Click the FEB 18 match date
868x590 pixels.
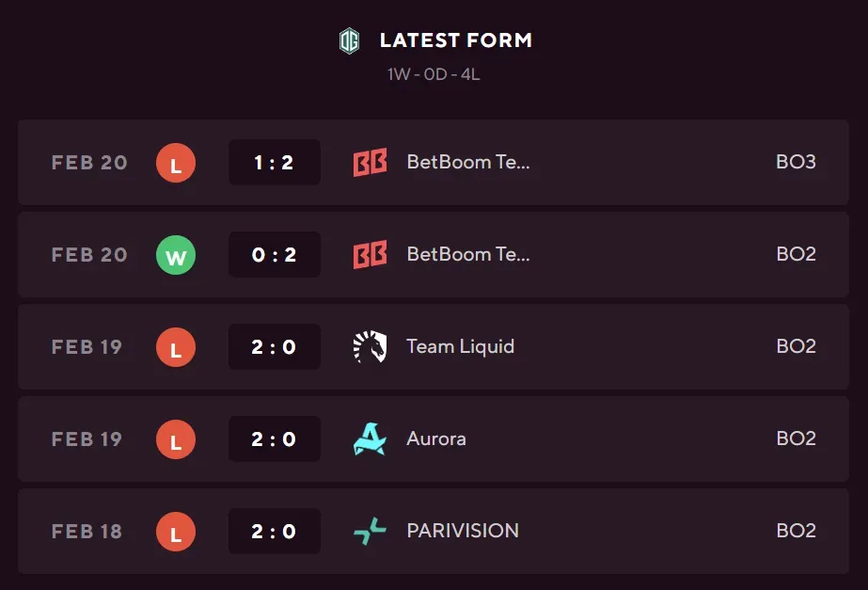pyautogui.click(x=87, y=532)
